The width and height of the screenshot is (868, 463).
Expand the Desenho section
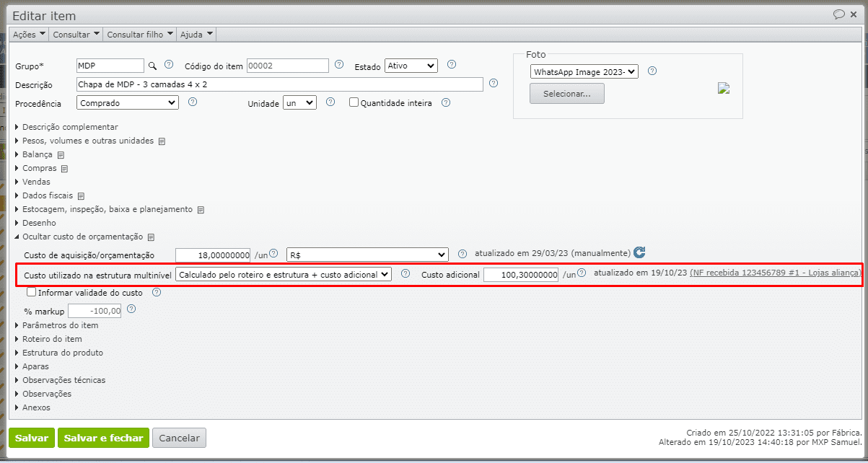coord(39,223)
